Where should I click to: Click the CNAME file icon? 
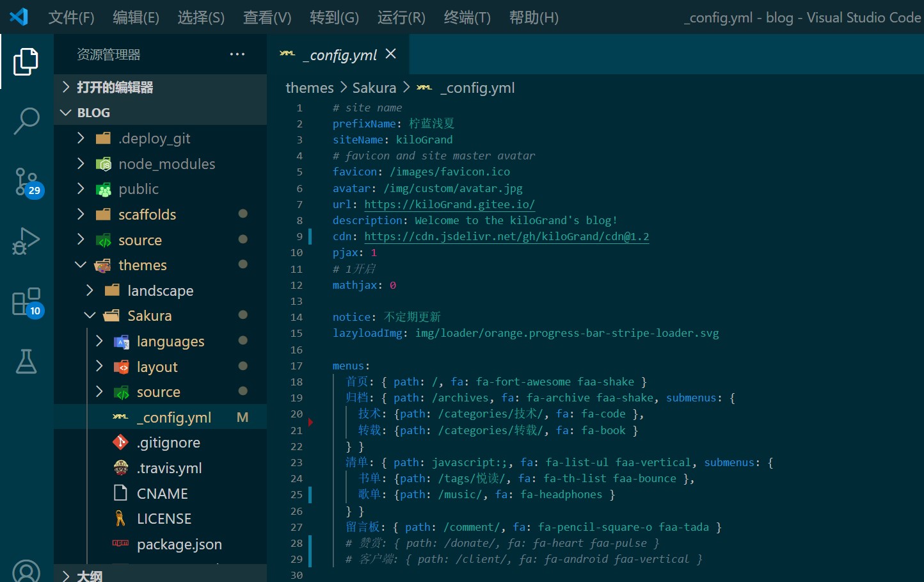[120, 493]
